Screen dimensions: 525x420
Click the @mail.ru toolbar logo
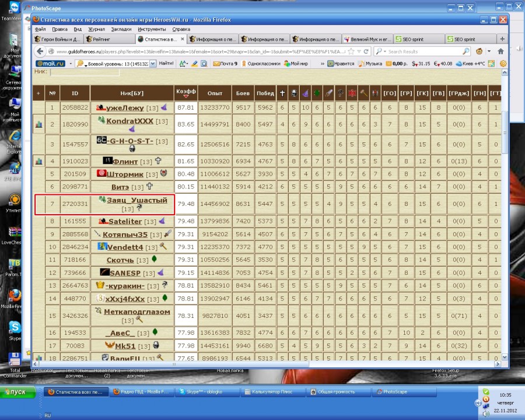pyautogui.click(x=50, y=64)
